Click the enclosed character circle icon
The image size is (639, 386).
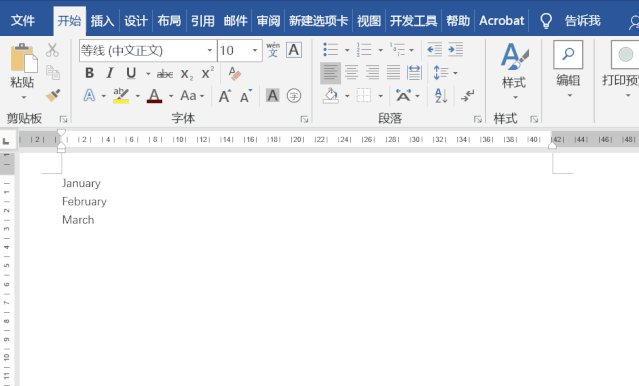pos(294,96)
